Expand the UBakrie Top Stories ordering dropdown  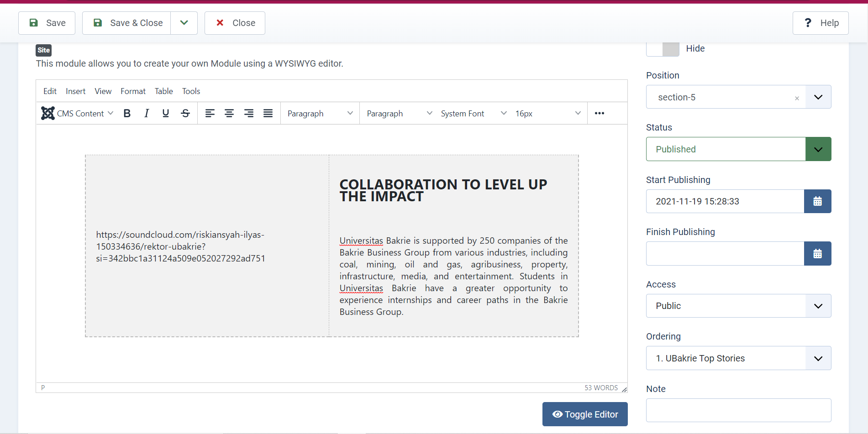coord(818,358)
